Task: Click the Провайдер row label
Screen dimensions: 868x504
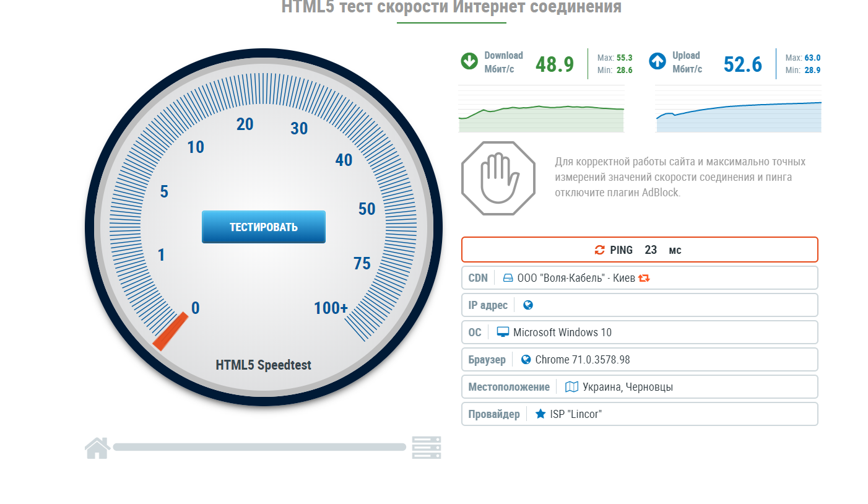Action: pyautogui.click(x=494, y=414)
